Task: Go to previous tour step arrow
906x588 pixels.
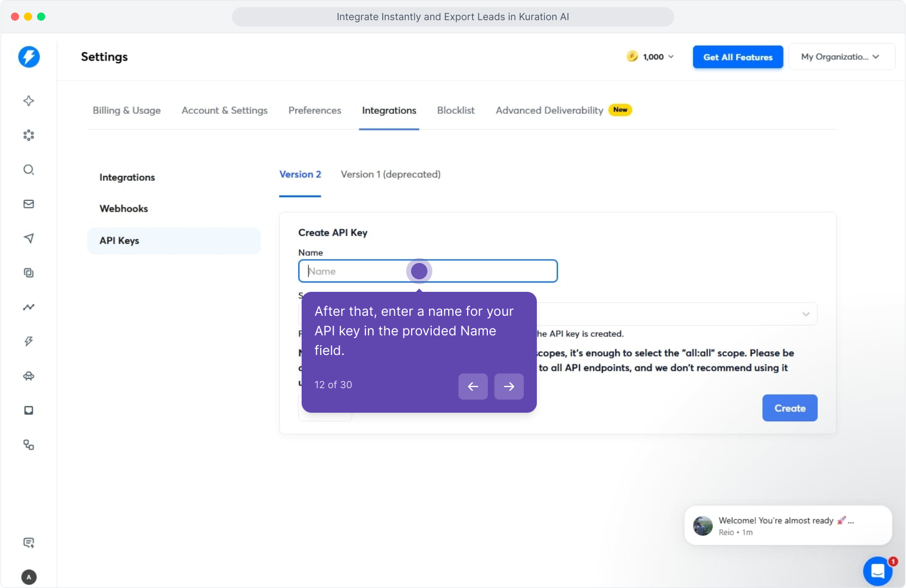Action: (x=473, y=387)
